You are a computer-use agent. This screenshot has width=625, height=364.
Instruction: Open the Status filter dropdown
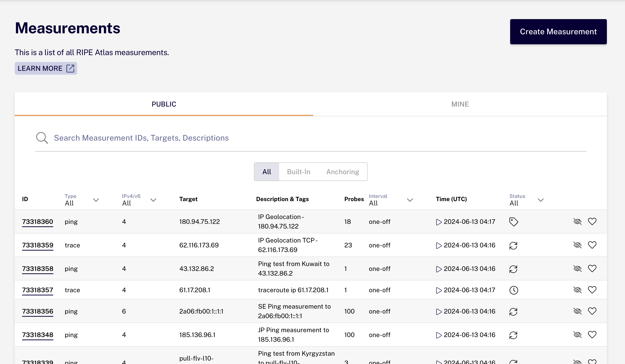pos(527,200)
